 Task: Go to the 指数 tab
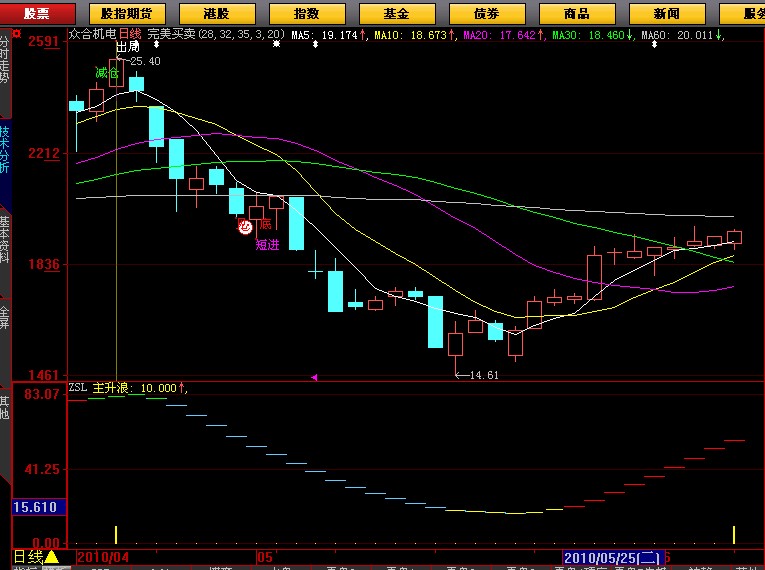point(307,13)
